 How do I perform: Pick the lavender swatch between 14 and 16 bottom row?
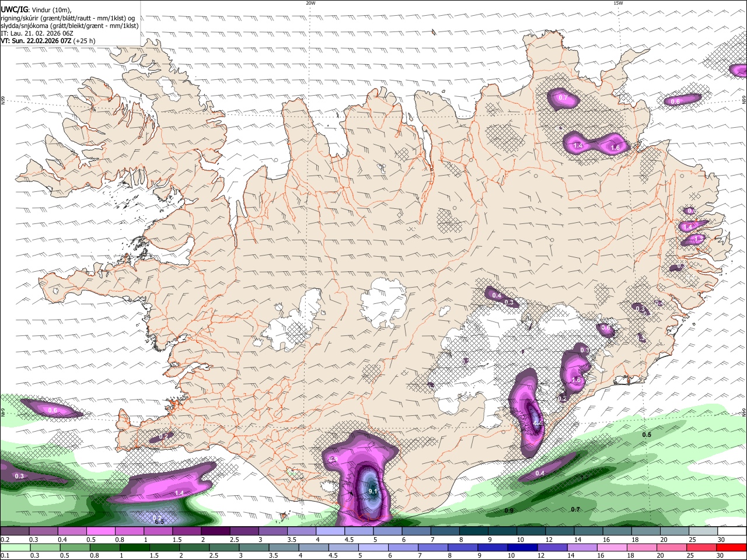click(581, 548)
